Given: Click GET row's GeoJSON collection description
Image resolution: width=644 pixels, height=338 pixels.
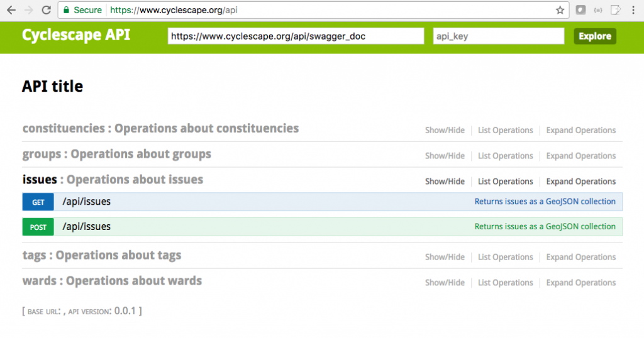Looking at the screenshot, I should pyautogui.click(x=545, y=202).
